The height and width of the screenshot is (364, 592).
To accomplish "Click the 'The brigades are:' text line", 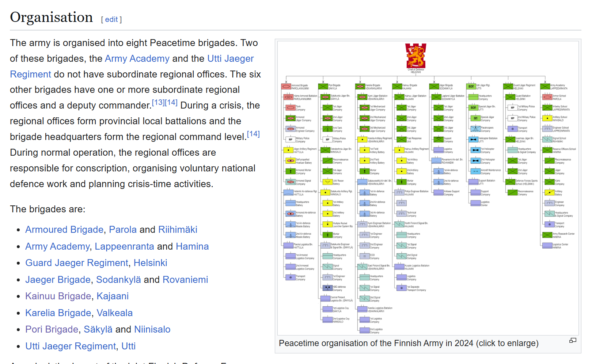I will 48,209.
